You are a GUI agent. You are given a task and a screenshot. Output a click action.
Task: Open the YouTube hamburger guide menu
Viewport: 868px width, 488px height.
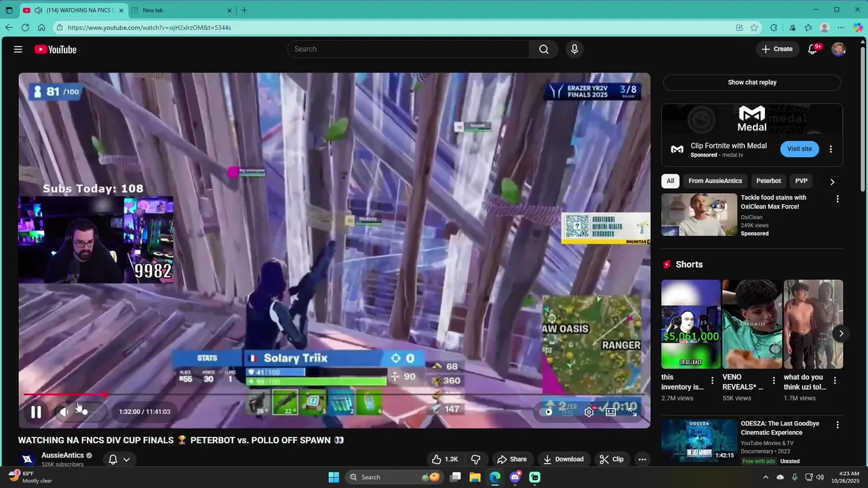click(x=18, y=49)
